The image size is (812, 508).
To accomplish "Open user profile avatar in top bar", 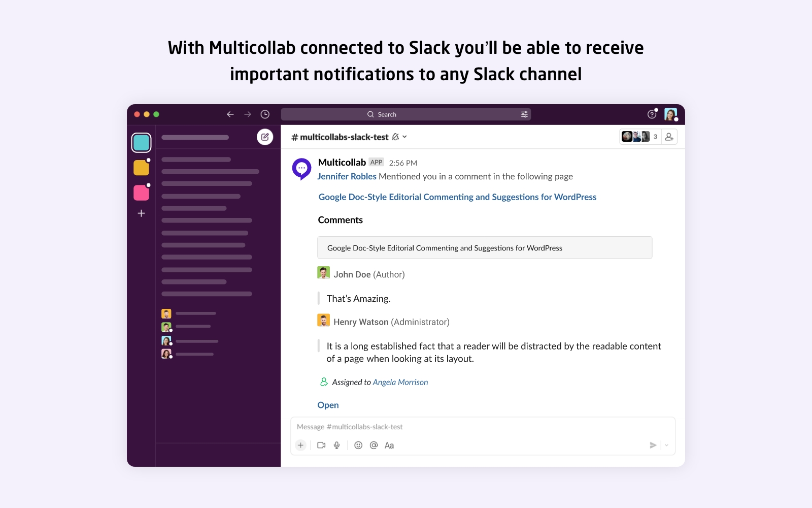I will pos(670,114).
